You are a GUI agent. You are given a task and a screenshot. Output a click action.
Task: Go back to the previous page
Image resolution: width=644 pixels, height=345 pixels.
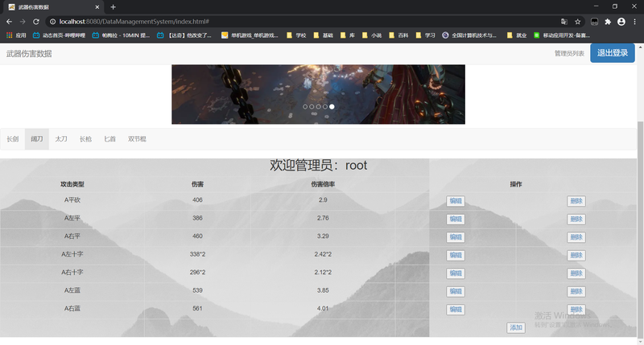click(x=9, y=22)
